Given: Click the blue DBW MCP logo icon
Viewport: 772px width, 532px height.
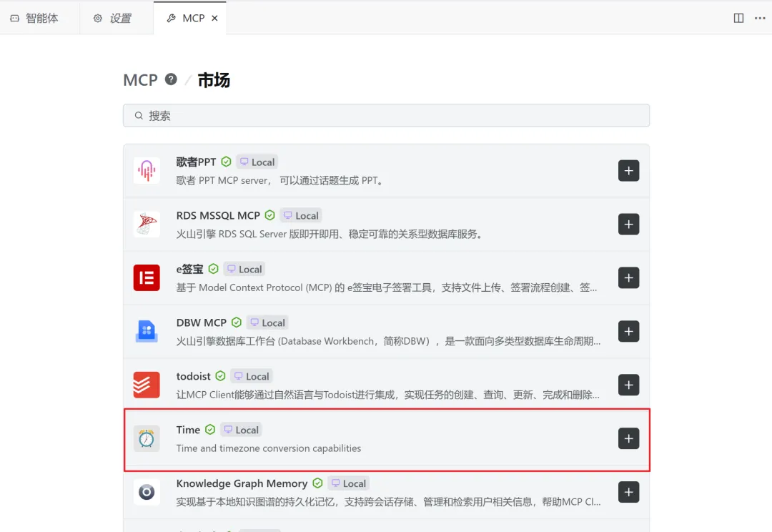Looking at the screenshot, I should 147,332.
